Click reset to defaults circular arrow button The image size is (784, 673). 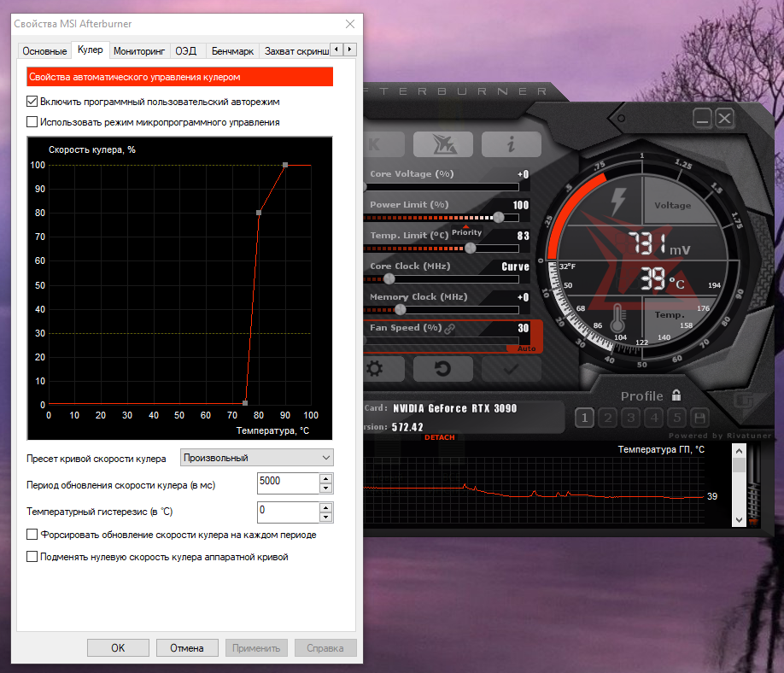click(x=443, y=369)
